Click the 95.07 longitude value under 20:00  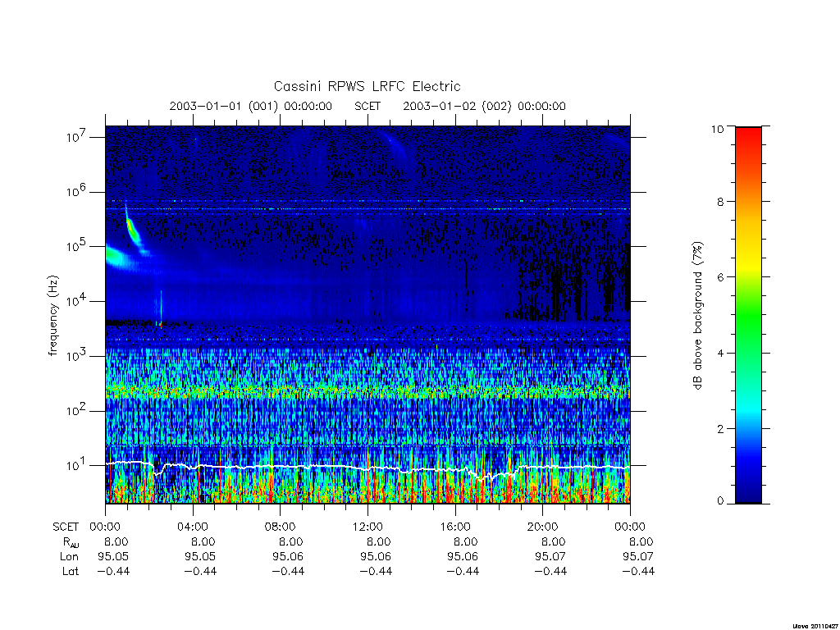(550, 557)
